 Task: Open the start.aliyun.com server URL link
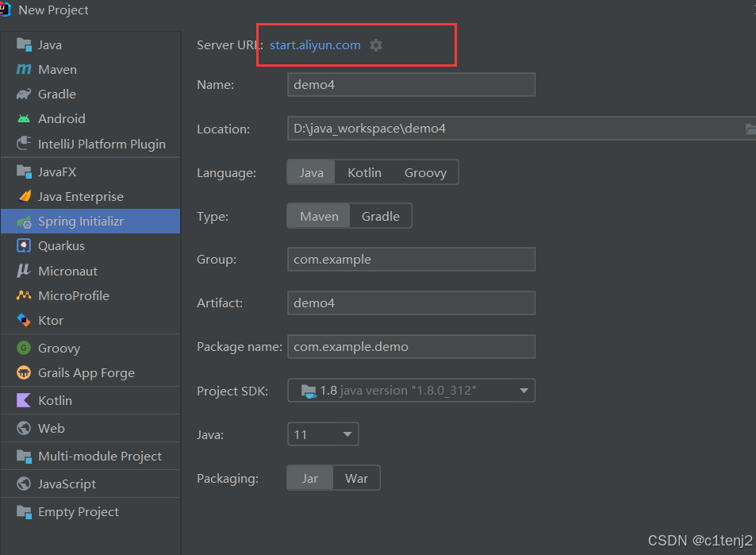click(315, 45)
